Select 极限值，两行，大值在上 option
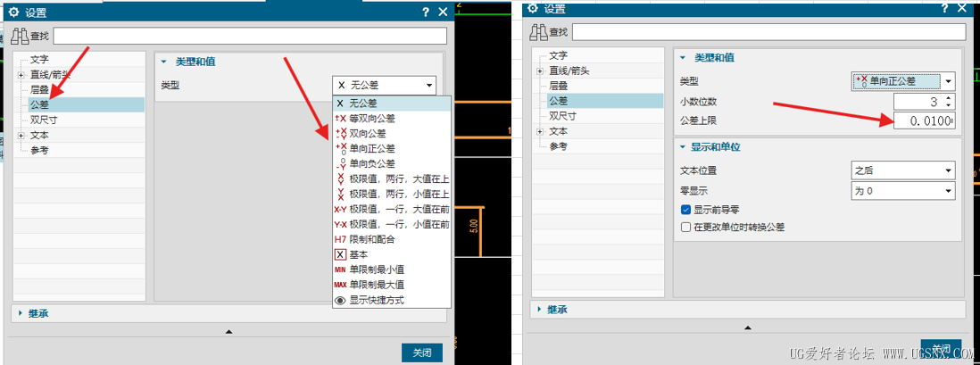The height and width of the screenshot is (365, 980). [391, 179]
